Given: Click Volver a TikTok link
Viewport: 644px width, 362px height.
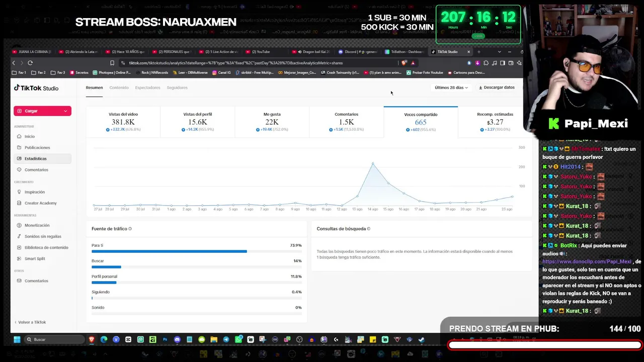Looking at the screenshot, I should 30,322.
